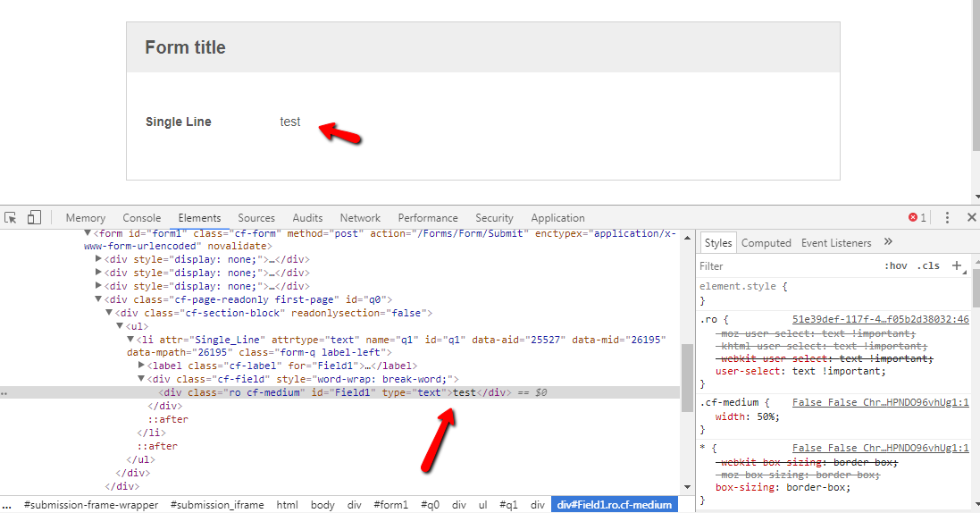Click the Filter styles input field
Image resolution: width=980 pixels, height=513 pixels.
tap(786, 265)
